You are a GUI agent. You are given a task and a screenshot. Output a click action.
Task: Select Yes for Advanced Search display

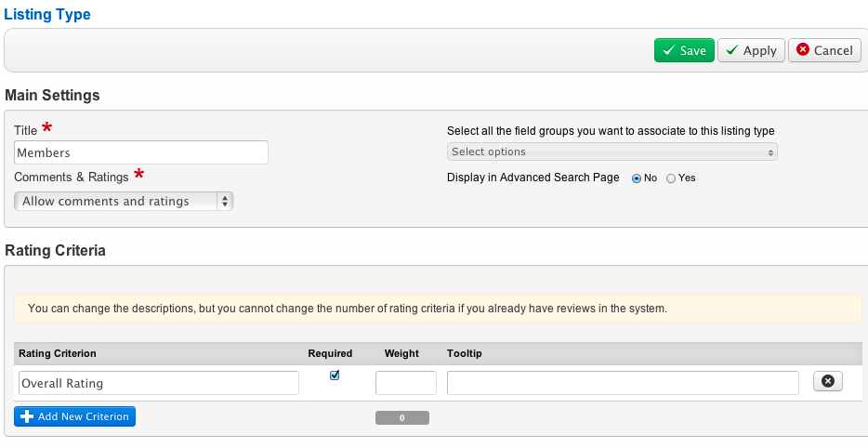[671, 178]
